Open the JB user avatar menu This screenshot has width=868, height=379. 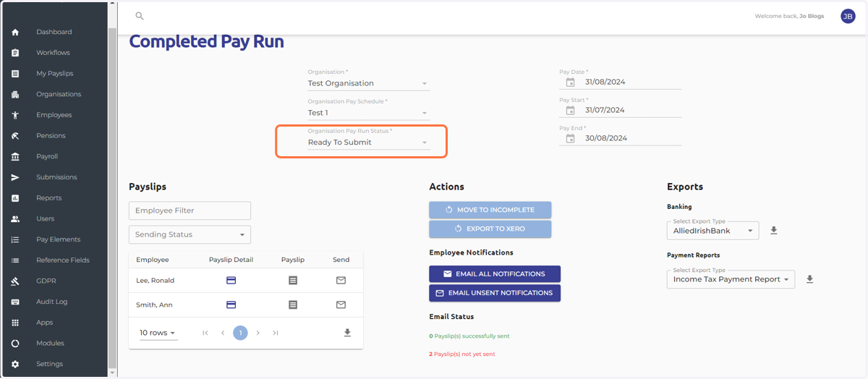(848, 16)
